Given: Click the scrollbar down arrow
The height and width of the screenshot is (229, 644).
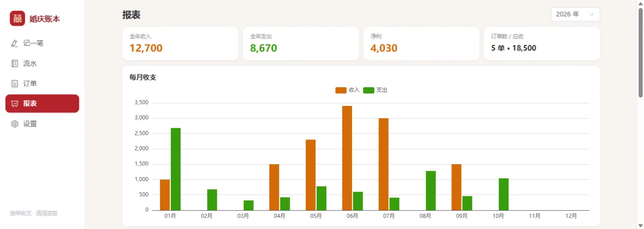Looking at the screenshot, I should point(640,225).
